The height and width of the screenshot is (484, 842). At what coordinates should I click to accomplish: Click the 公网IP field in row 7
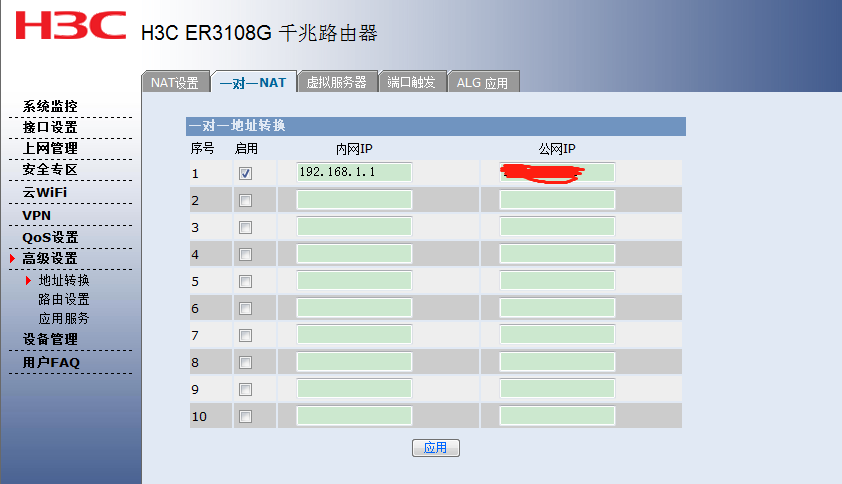[557, 334]
